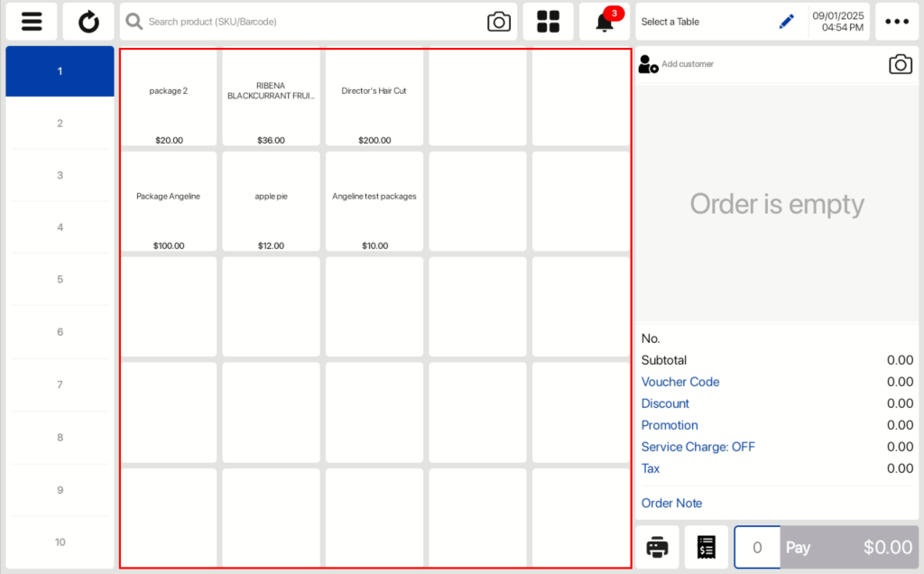Click the Promotion link
Viewport: 924px width, 574px height.
click(x=670, y=425)
